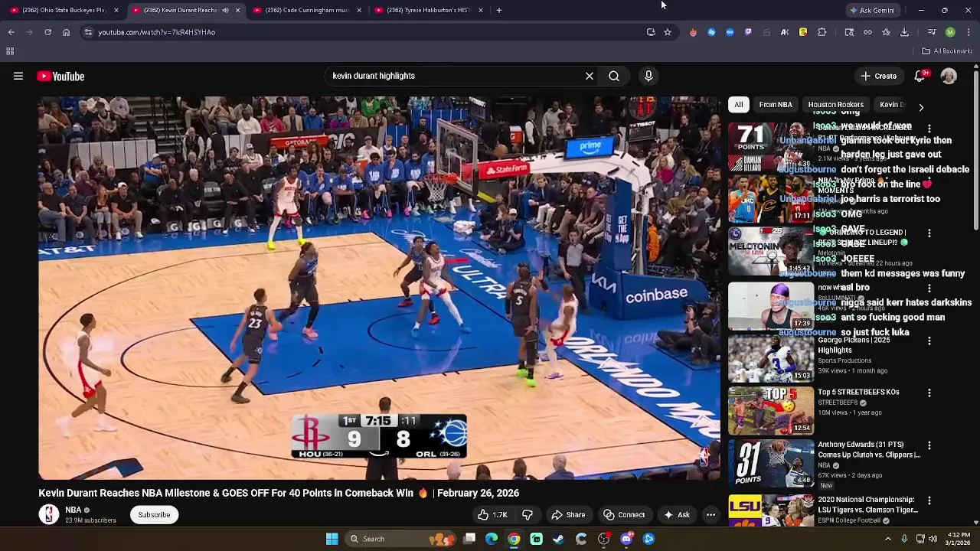Open the Downloads icon in toolbar
The image size is (980, 551).
[904, 32]
